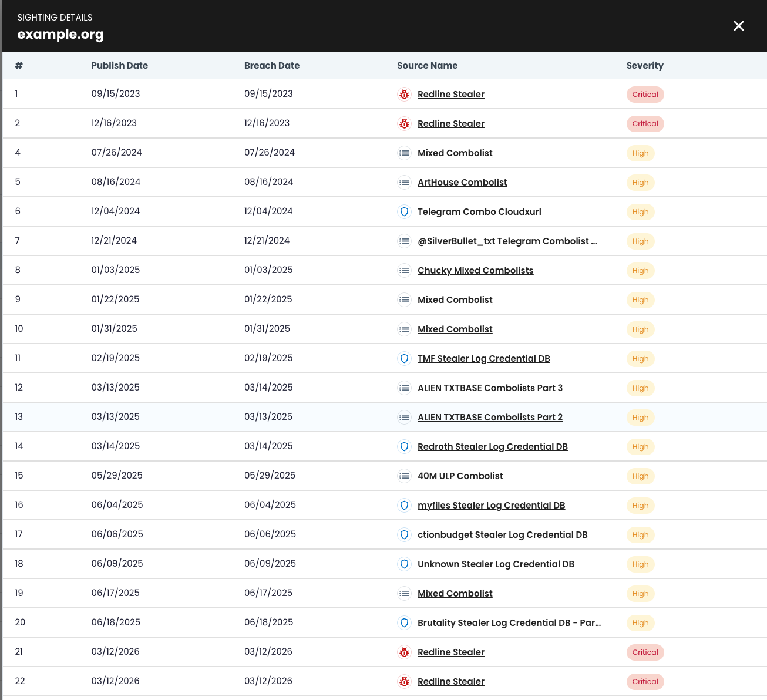The image size is (767, 700).
Task: Click the Source Name column header
Action: (x=428, y=66)
